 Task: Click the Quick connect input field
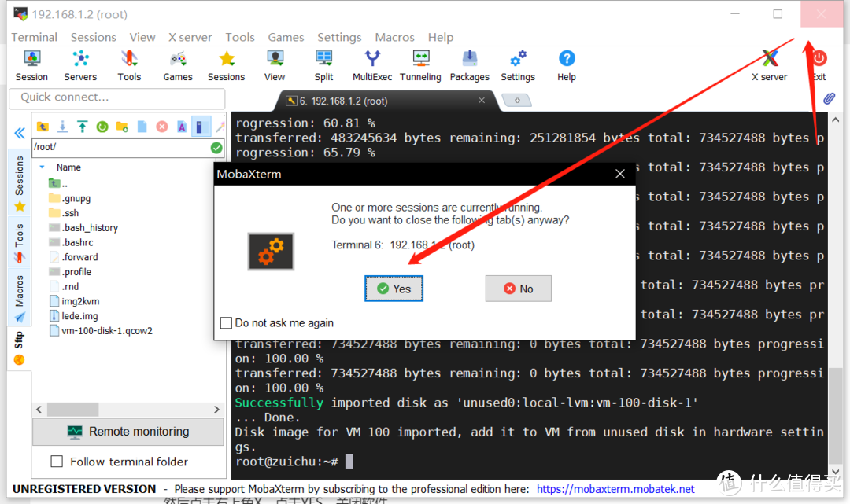point(116,97)
